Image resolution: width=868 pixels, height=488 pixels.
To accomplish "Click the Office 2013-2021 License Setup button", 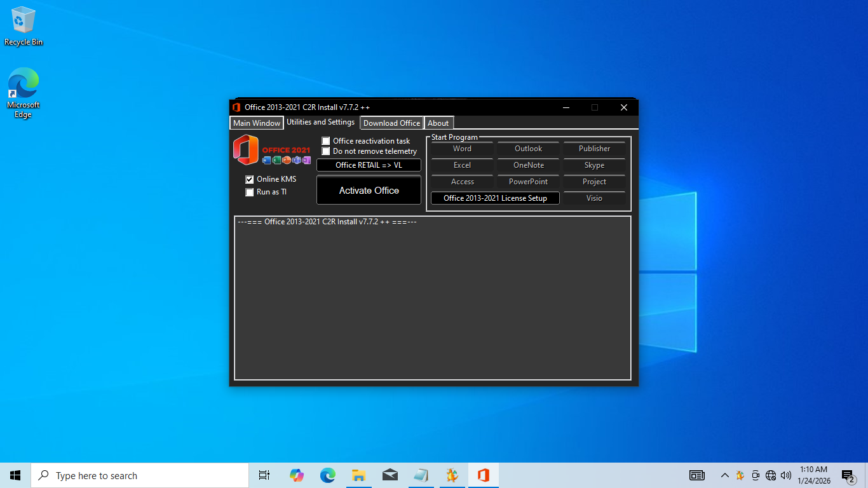I will click(495, 198).
